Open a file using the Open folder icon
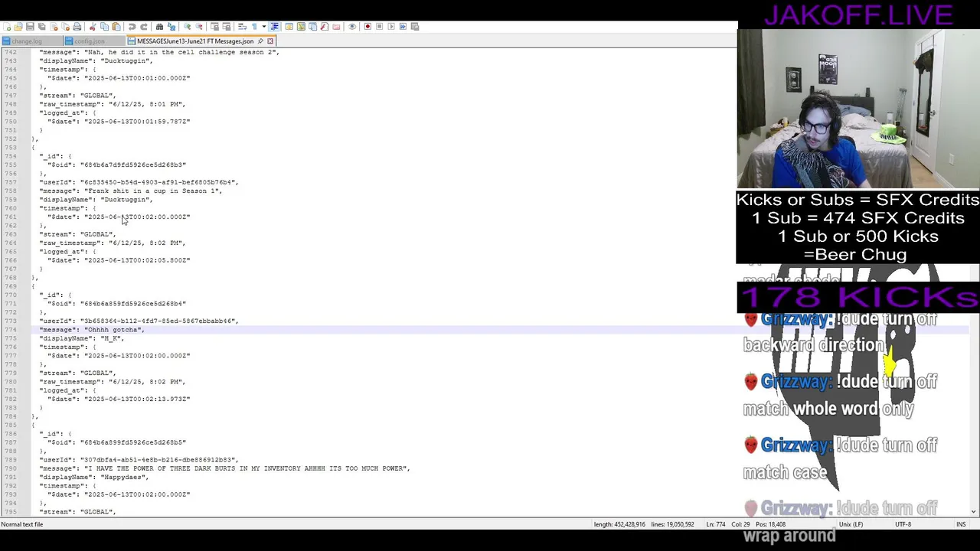980x551 pixels. click(18, 26)
